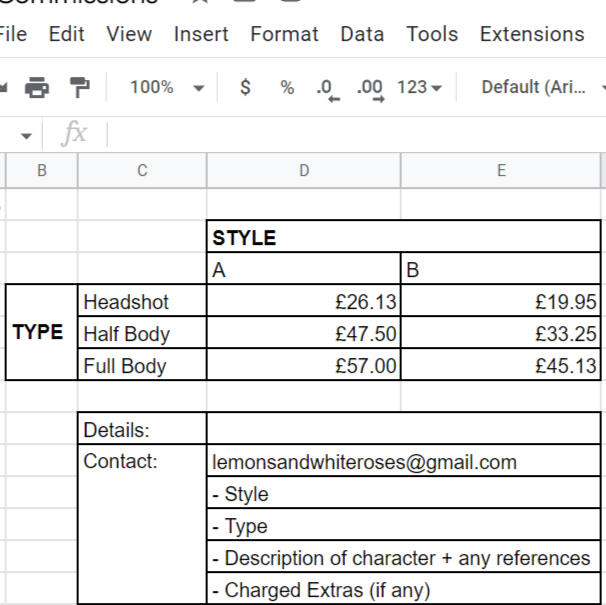Screen dimensions: 606x605
Task: Click the fx function icon
Action: pos(74,133)
